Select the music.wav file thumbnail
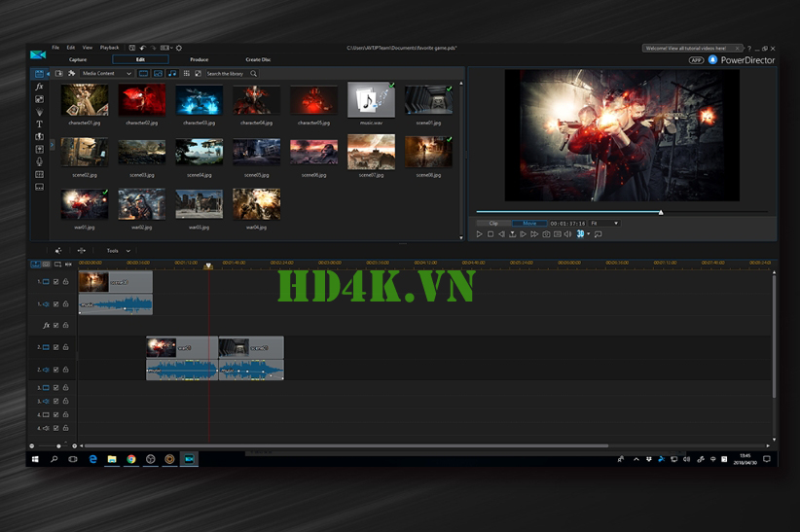The width and height of the screenshot is (800, 532). tap(371, 99)
